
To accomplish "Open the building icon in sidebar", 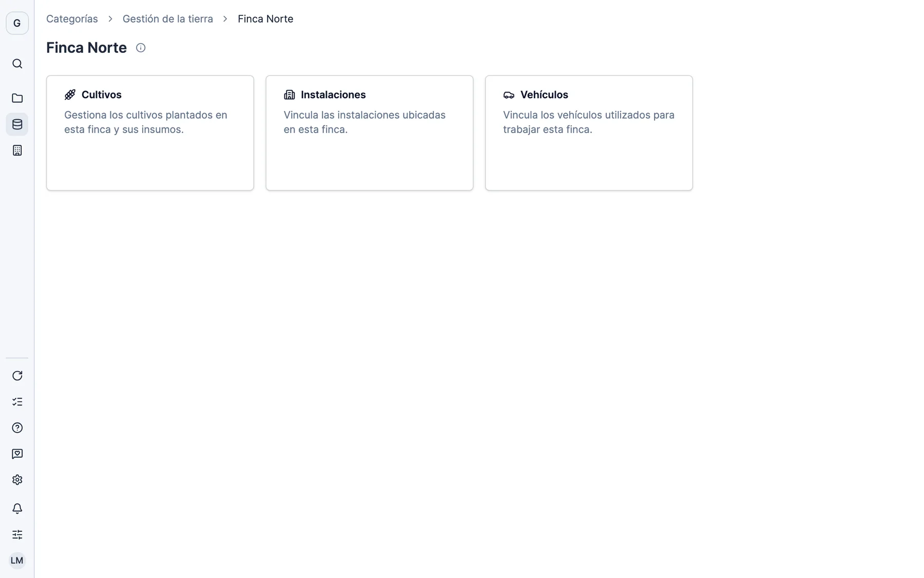I will pos(17,151).
